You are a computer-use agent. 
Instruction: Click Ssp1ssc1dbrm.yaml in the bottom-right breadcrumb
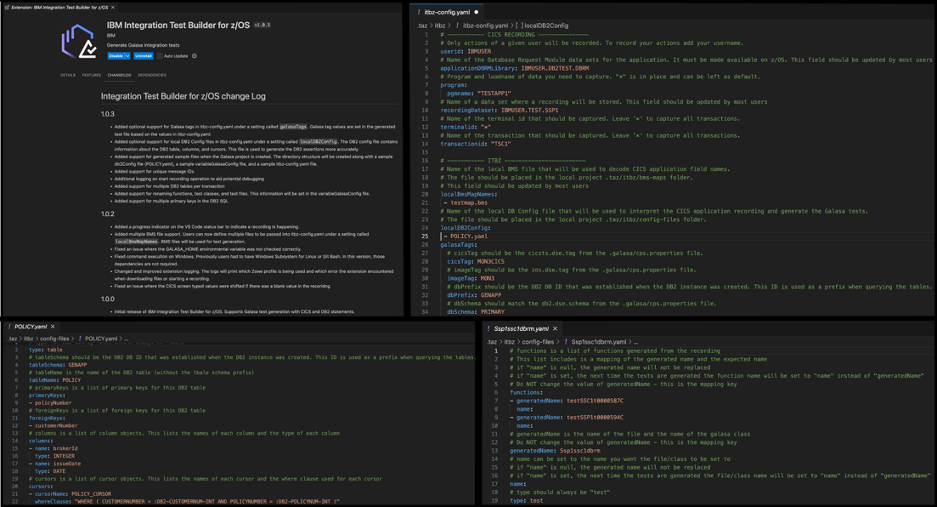pyautogui.click(x=598, y=342)
